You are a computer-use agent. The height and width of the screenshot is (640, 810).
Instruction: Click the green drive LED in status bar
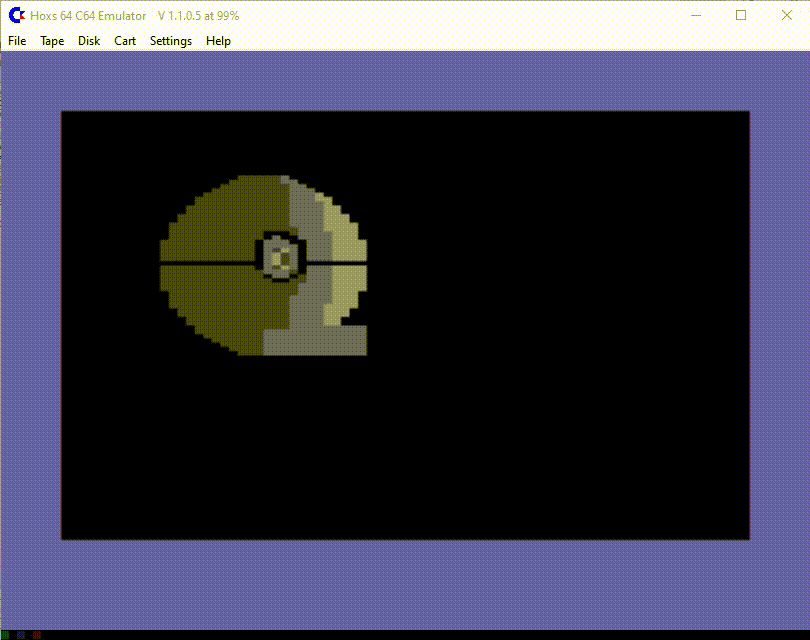click(x=7, y=635)
